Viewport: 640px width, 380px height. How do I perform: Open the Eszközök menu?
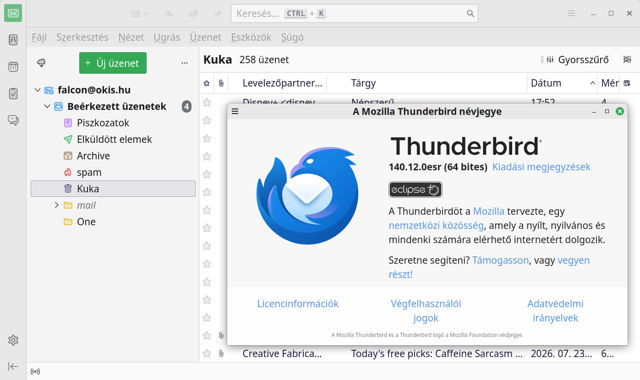click(251, 37)
